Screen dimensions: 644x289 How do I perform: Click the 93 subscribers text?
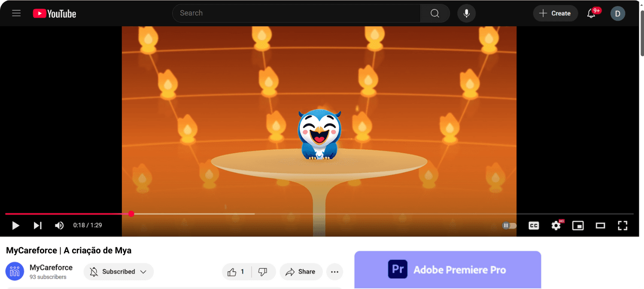click(48, 277)
